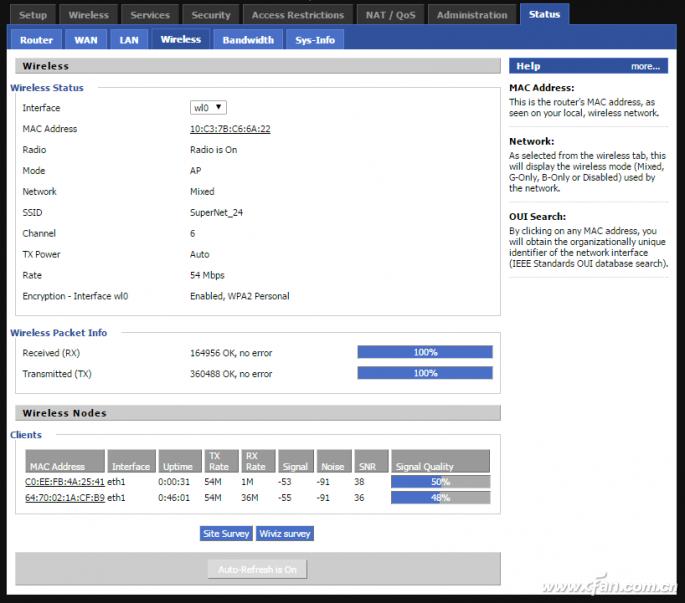Launch the Wiviz survey button
This screenshot has height=603, width=685.
pyautogui.click(x=284, y=534)
